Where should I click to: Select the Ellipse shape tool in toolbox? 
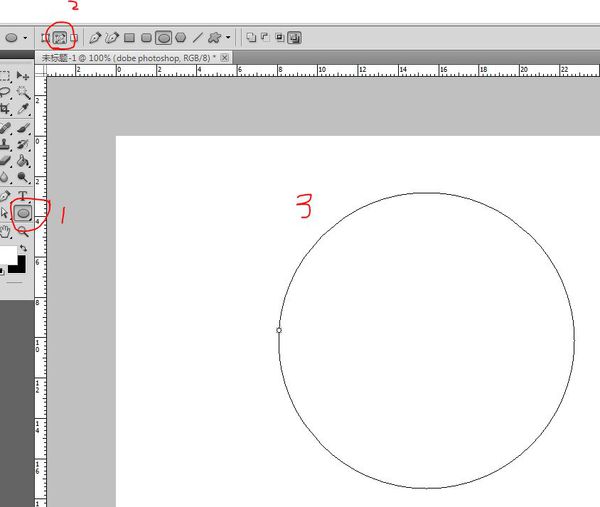[23, 213]
